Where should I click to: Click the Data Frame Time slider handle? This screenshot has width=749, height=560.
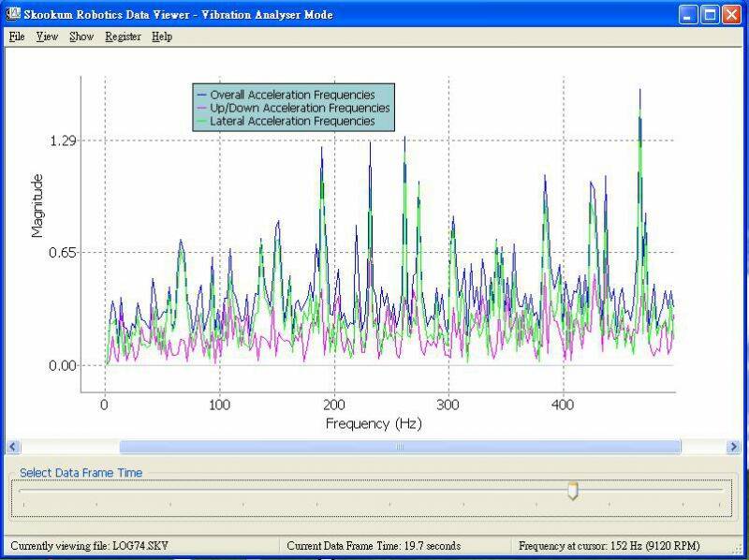(x=572, y=491)
